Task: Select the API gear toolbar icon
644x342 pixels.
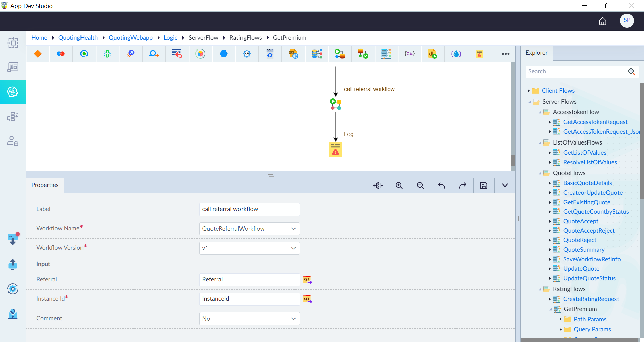Action: point(247,54)
